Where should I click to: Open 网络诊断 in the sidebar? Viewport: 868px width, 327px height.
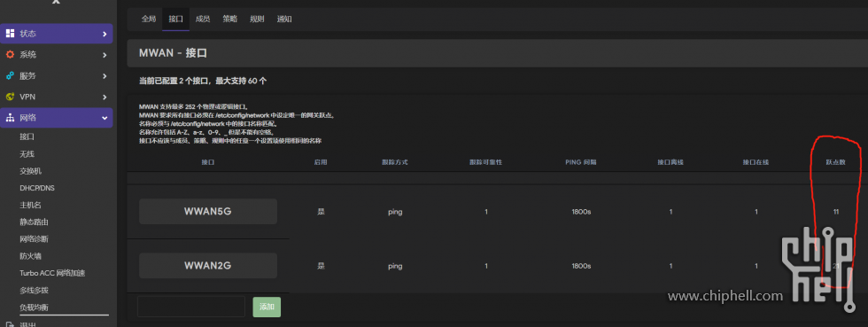pyautogui.click(x=35, y=239)
